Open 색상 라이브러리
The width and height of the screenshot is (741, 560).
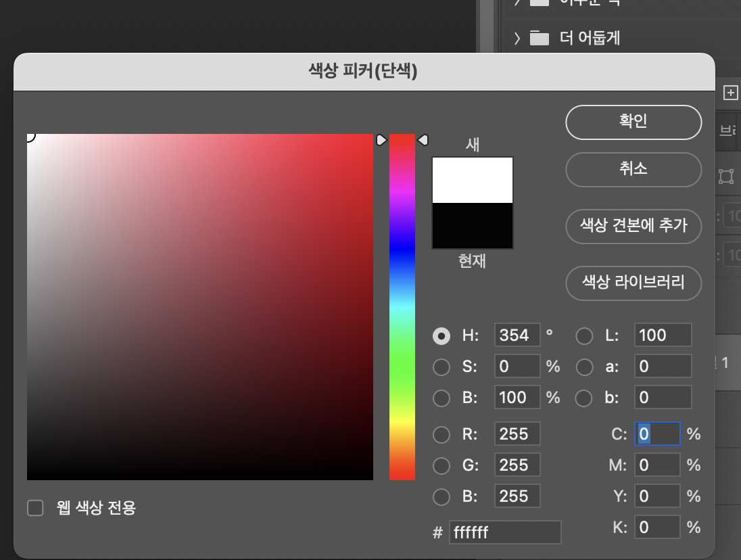click(633, 283)
